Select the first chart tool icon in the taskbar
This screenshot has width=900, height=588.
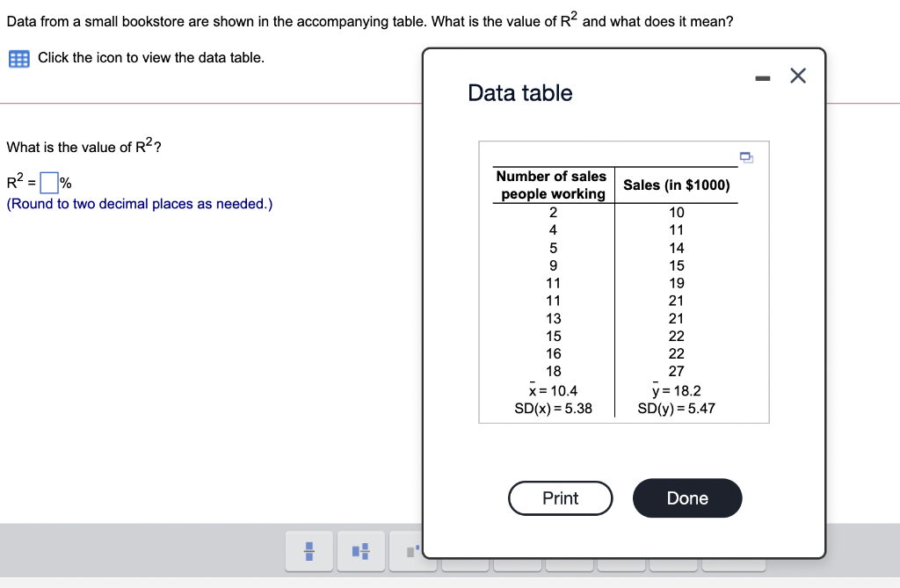pos(308,551)
